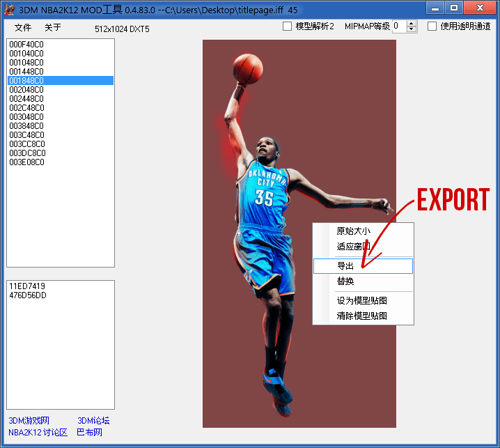The height and width of the screenshot is (448, 500).
Task: Choose 导出 (export) in the context menu
Action: coord(363,266)
